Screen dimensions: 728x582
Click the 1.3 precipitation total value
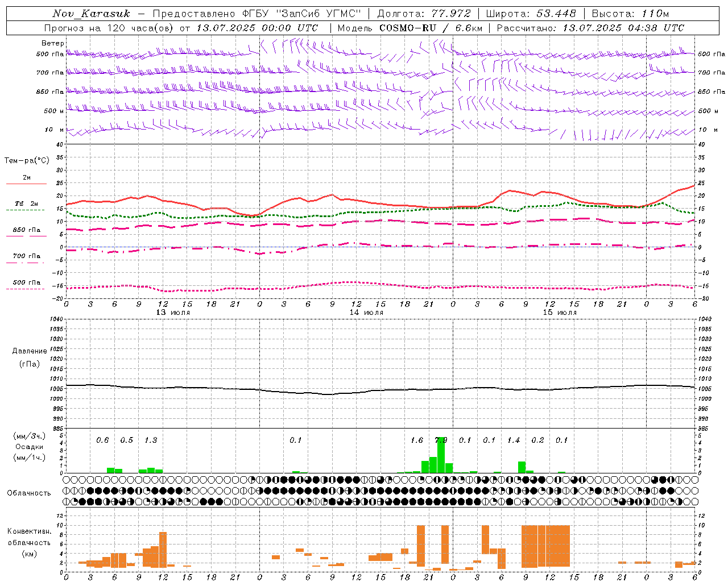(151, 440)
